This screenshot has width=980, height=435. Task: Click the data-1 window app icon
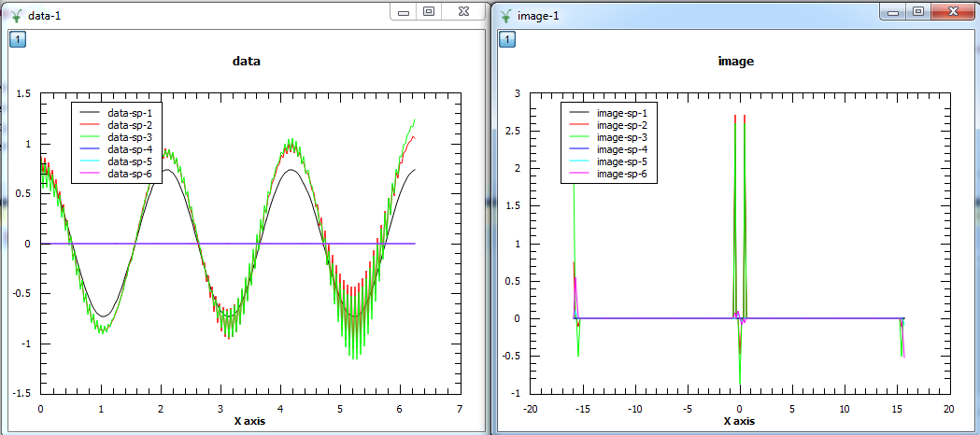point(16,15)
